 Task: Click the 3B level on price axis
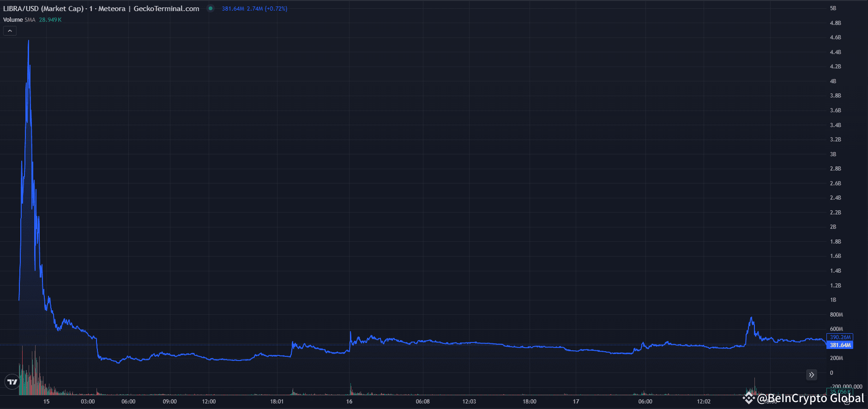[x=833, y=154]
